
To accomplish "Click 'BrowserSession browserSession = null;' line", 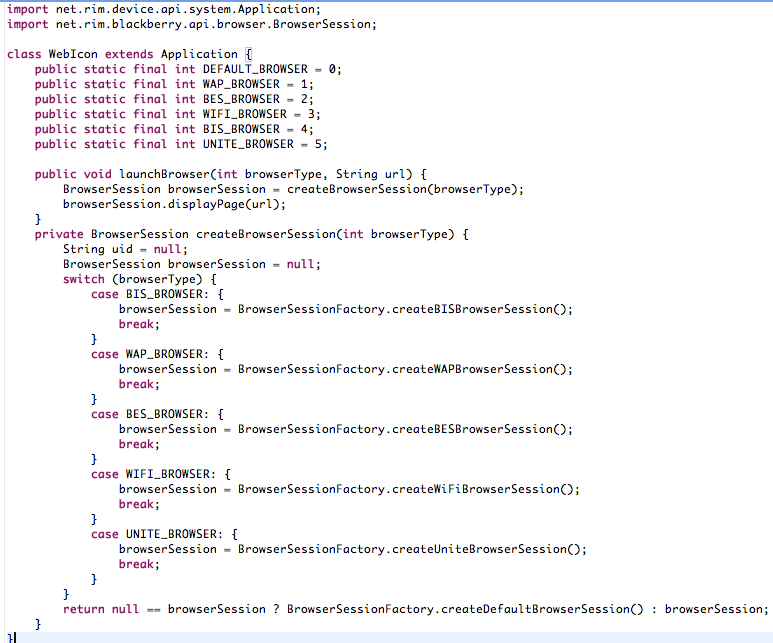I will pos(192,264).
